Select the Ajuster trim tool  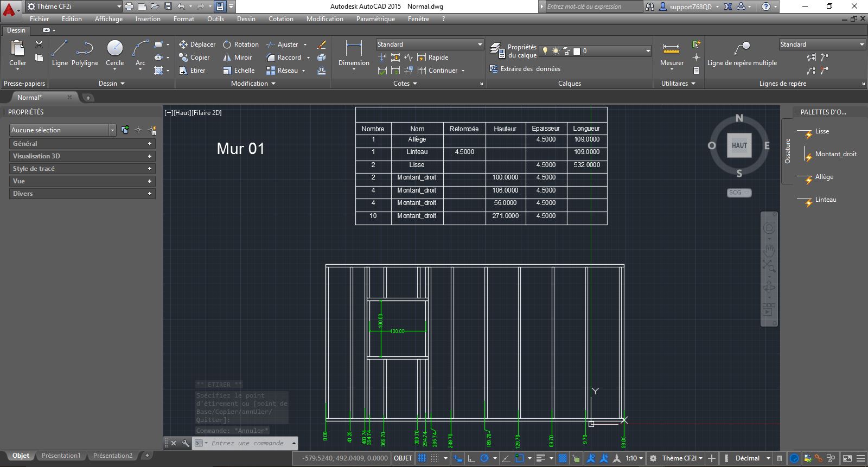282,44
